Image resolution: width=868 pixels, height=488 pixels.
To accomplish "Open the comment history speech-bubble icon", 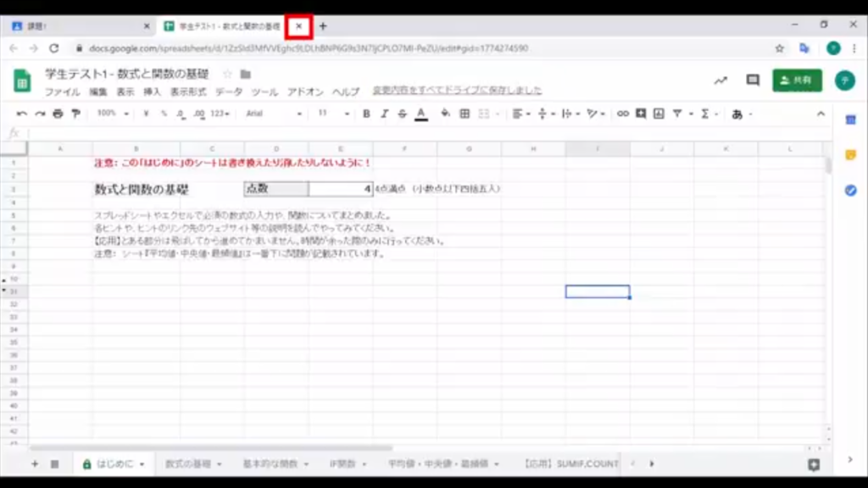I will 753,80.
